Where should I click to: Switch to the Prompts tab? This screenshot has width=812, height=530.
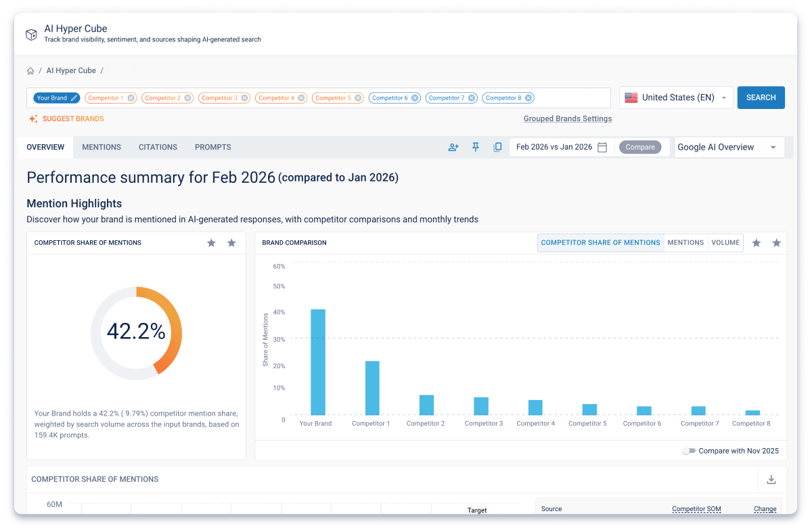(x=213, y=147)
